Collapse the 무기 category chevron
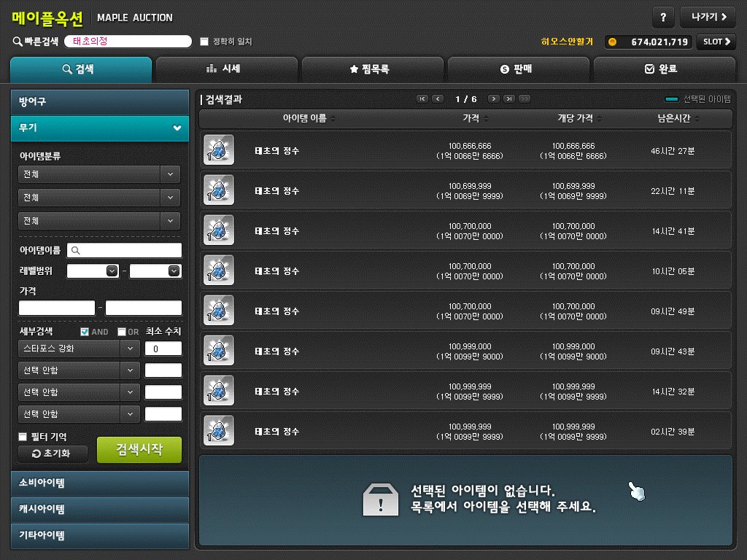 pos(177,128)
